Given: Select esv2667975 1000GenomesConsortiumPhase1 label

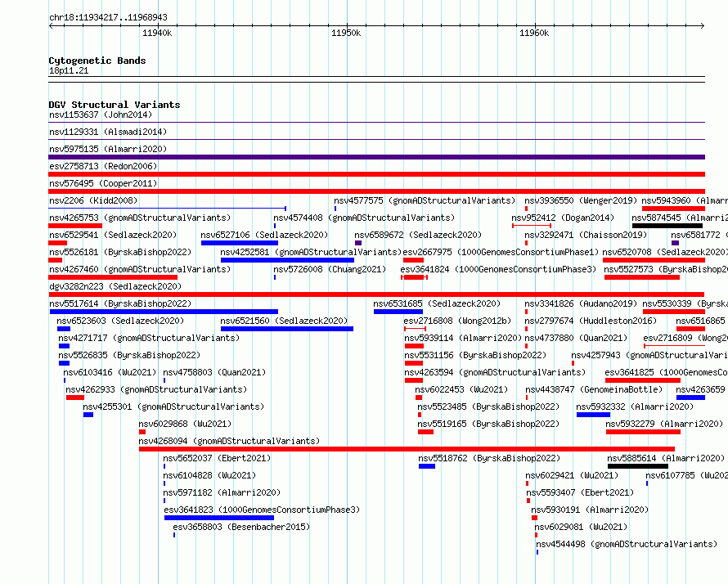Looking at the screenshot, I should [x=501, y=252].
